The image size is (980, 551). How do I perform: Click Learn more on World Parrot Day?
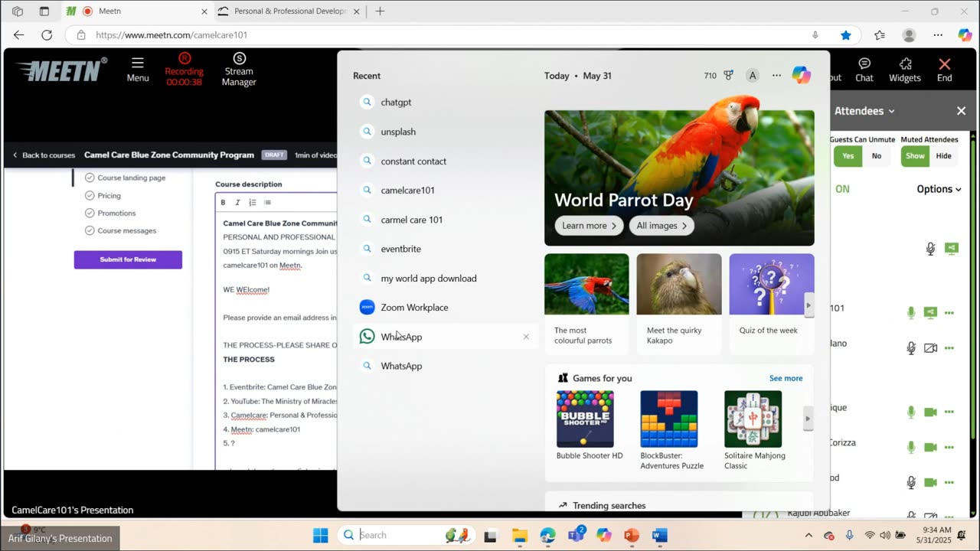590,226
